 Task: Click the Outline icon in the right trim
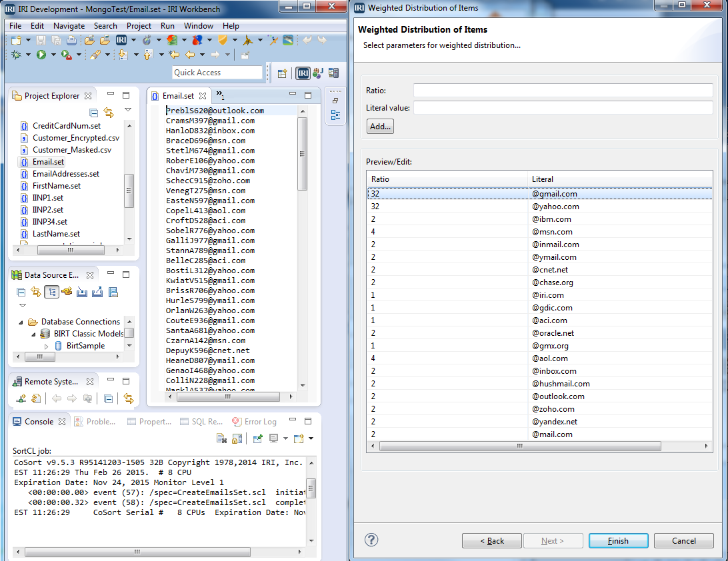point(335,115)
